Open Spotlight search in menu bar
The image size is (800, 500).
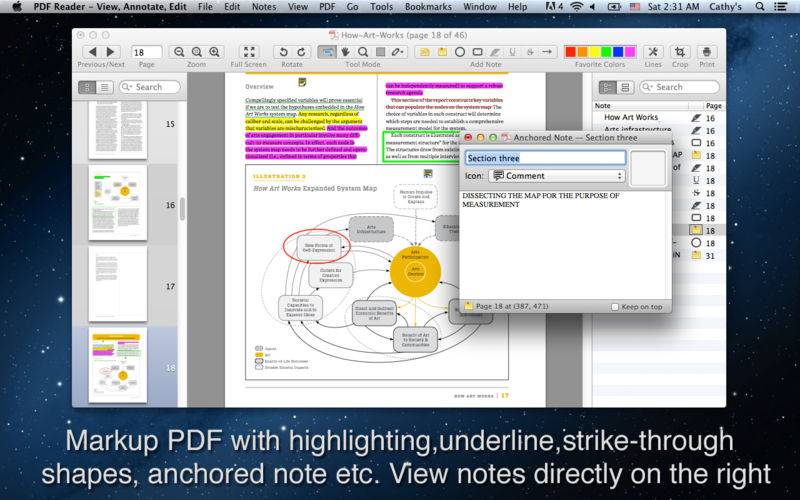click(x=760, y=7)
